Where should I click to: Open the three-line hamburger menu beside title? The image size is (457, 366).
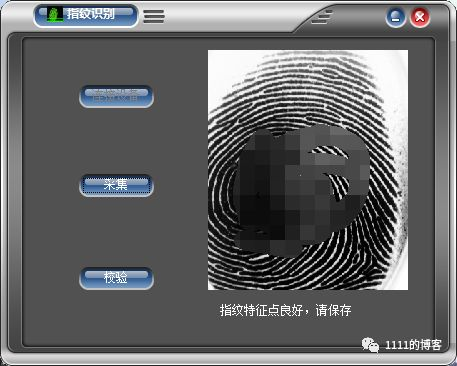tap(154, 16)
